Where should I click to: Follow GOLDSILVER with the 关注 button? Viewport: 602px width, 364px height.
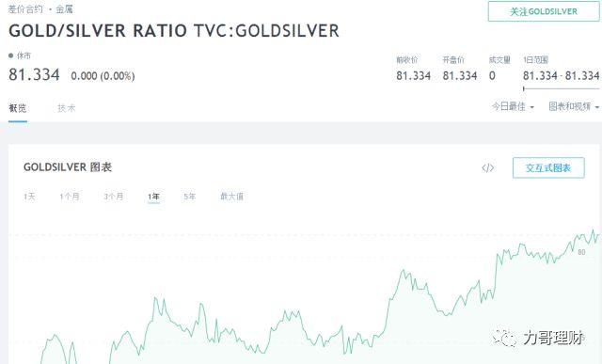point(544,11)
